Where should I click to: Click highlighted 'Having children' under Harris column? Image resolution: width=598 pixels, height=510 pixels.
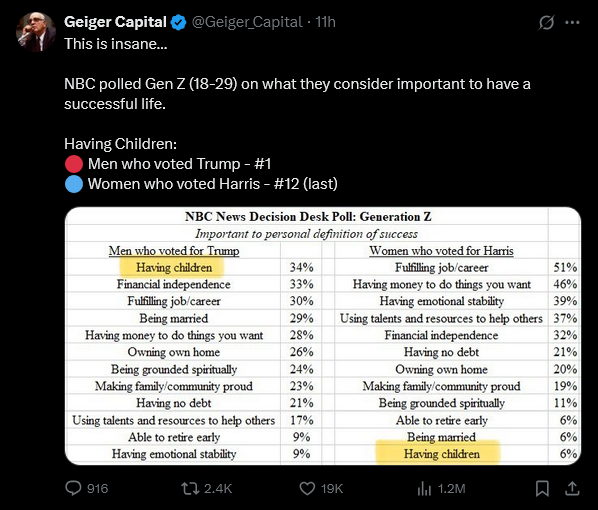pyautogui.click(x=442, y=454)
